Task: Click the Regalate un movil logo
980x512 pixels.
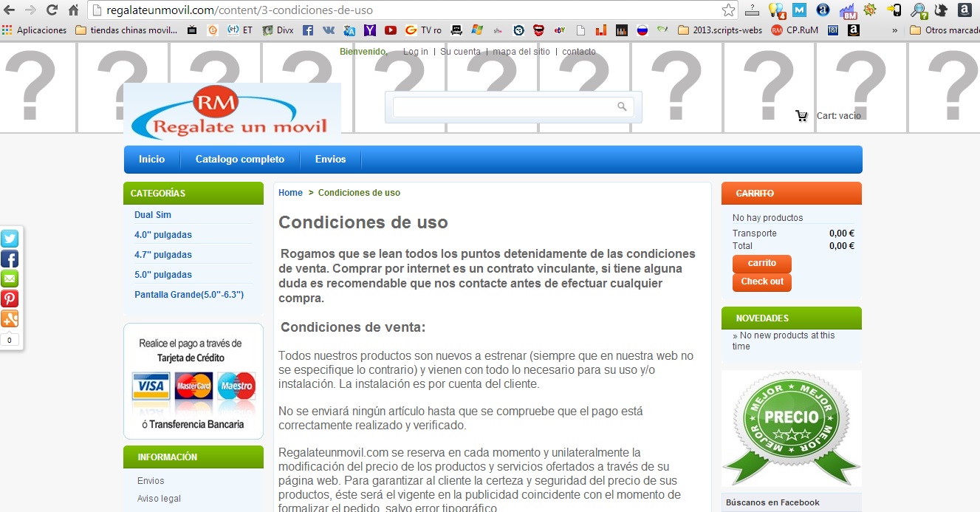Action: pos(233,112)
